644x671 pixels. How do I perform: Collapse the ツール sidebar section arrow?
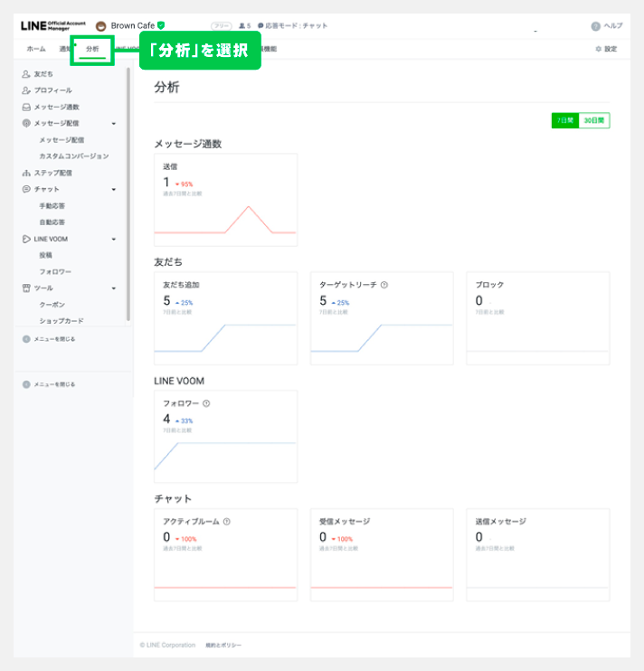114,288
